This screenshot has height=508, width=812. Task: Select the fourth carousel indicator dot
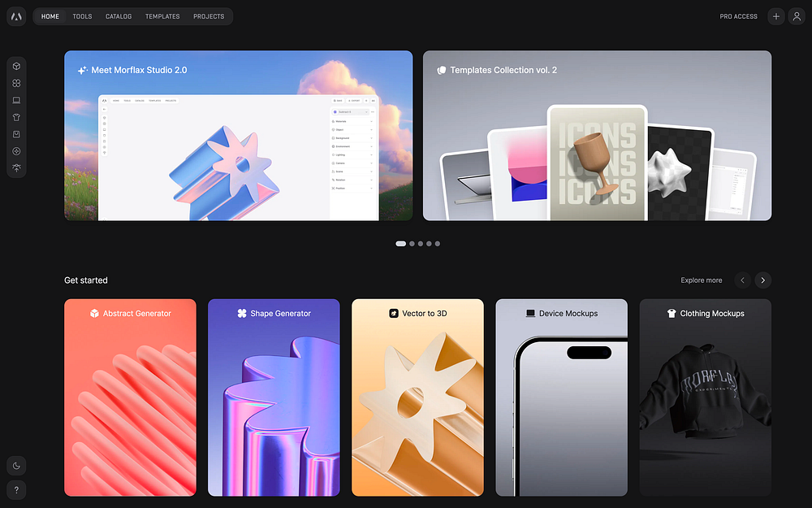tap(429, 244)
